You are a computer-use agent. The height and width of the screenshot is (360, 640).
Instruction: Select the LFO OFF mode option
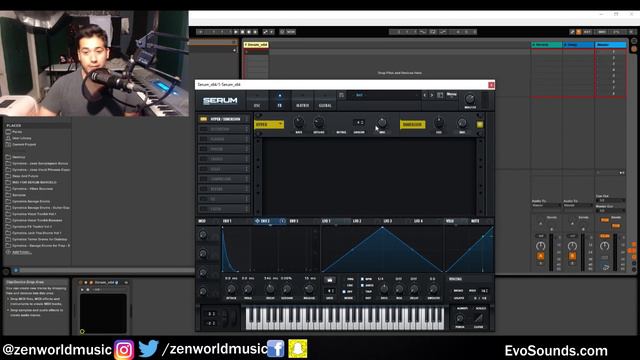click(x=344, y=292)
